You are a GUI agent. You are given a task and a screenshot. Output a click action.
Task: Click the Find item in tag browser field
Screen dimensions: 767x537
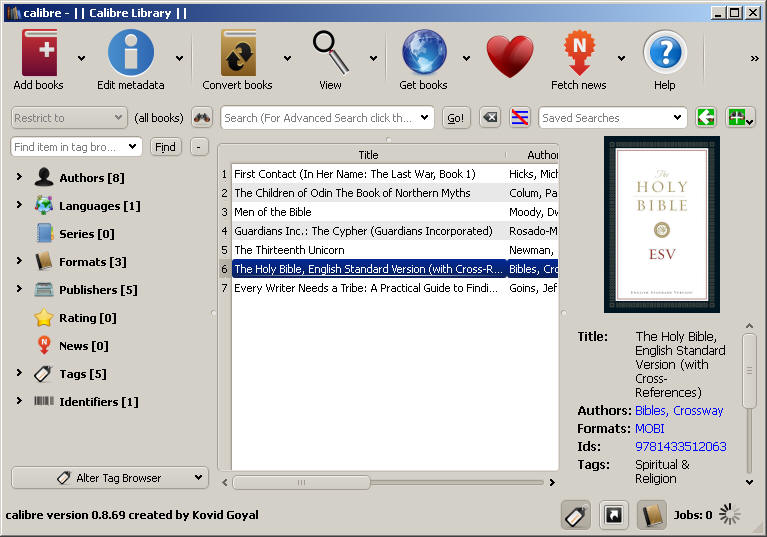[x=68, y=147]
